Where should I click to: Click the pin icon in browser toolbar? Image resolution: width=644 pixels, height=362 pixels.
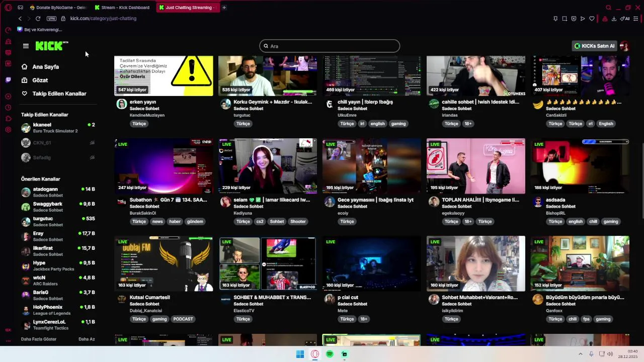(555, 19)
